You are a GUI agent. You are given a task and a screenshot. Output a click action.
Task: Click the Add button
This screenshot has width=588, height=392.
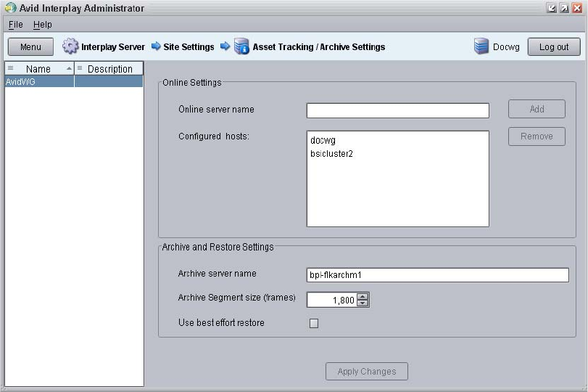(537, 109)
